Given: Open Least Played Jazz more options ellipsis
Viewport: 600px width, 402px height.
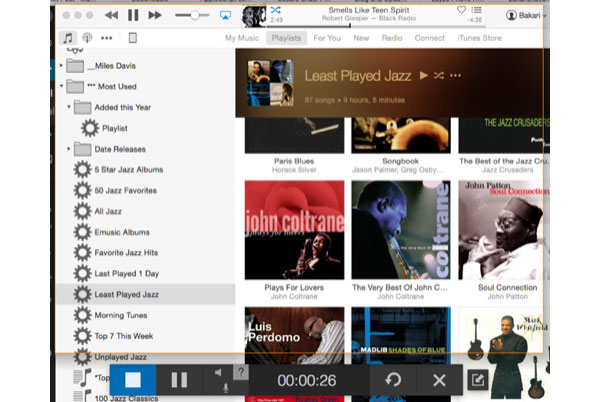Looking at the screenshot, I should pyautogui.click(x=455, y=75).
